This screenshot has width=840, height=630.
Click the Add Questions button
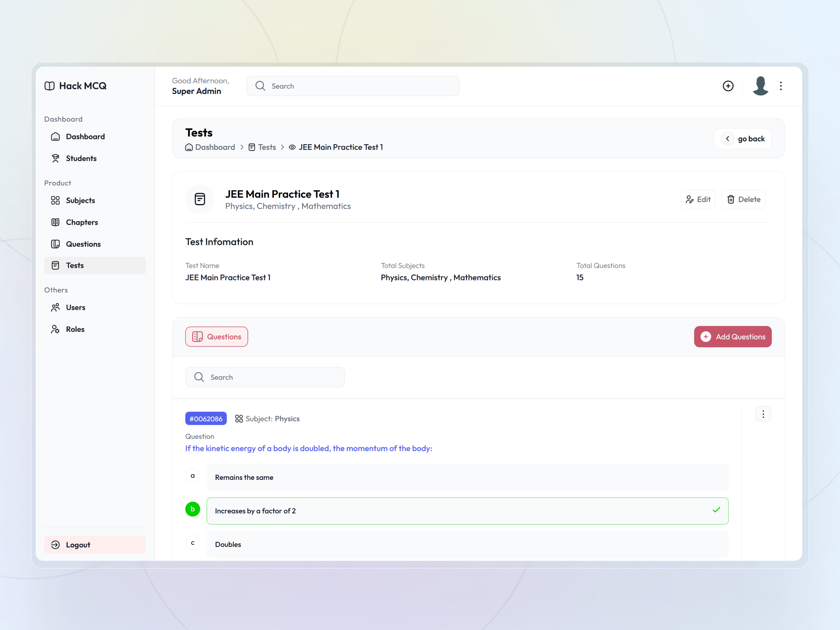(x=733, y=336)
